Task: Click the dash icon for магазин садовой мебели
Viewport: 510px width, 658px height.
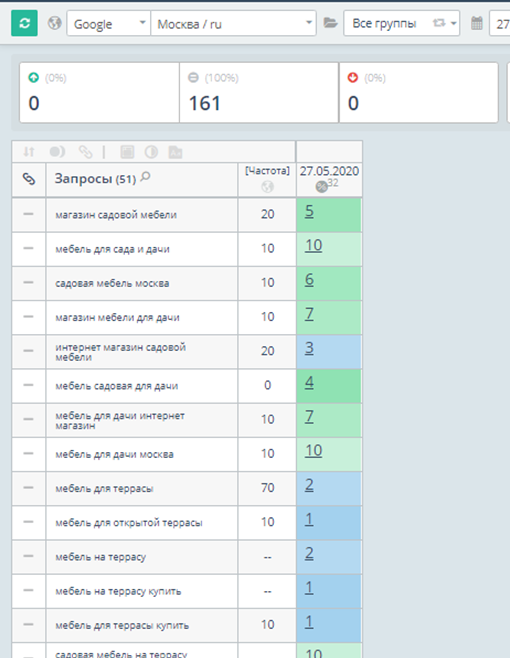Action: [x=28, y=214]
